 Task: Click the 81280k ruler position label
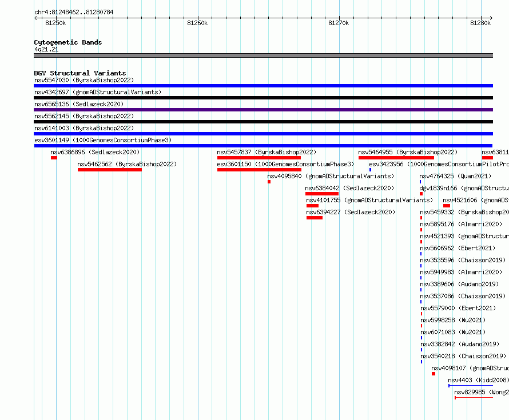(x=480, y=23)
